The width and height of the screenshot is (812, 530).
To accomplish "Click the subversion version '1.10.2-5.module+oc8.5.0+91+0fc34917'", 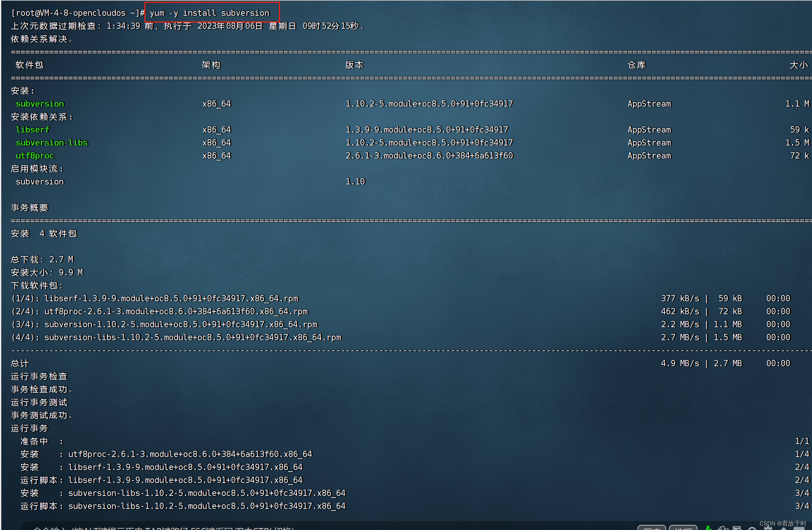I will coord(429,104).
